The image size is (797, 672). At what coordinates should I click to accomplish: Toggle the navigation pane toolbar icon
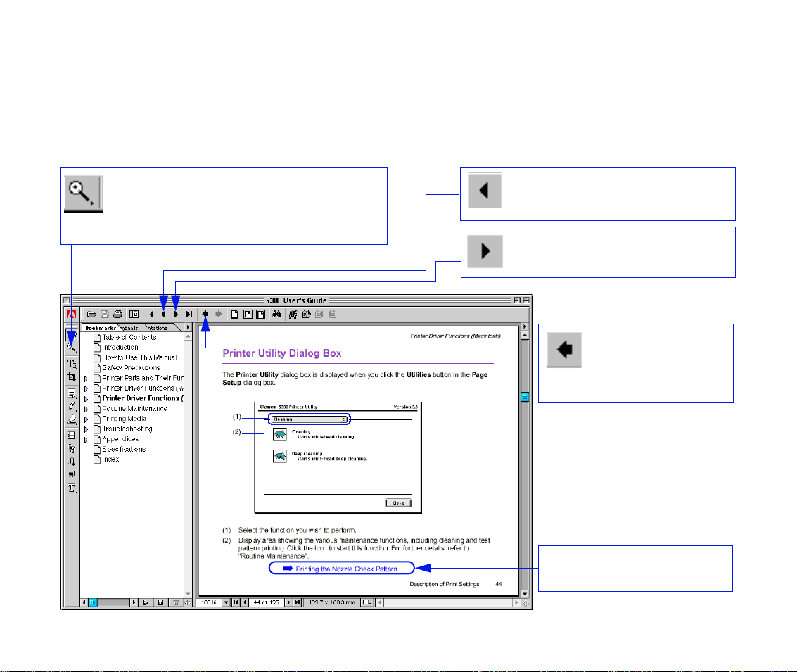(x=134, y=314)
